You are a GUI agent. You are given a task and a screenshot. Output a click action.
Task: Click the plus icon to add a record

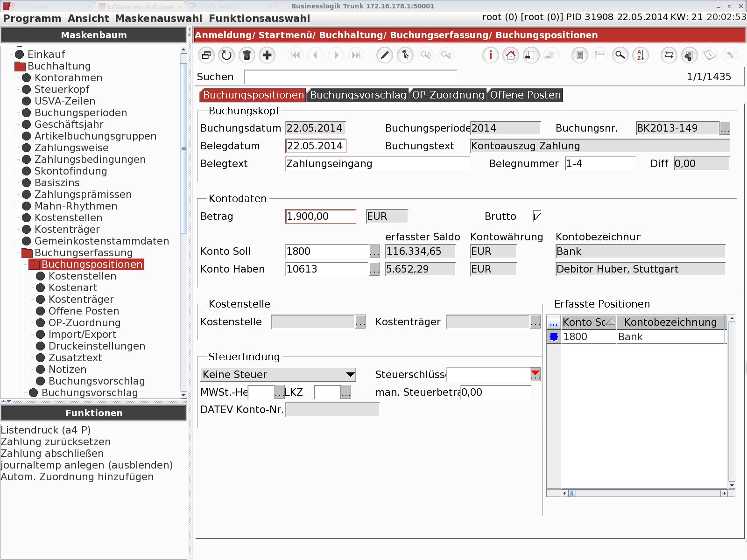pos(267,55)
